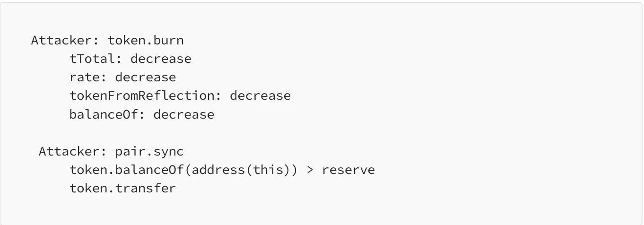Select the "balanceOf:" label with colon
Viewport: 644px width, 225px height.
point(107,115)
